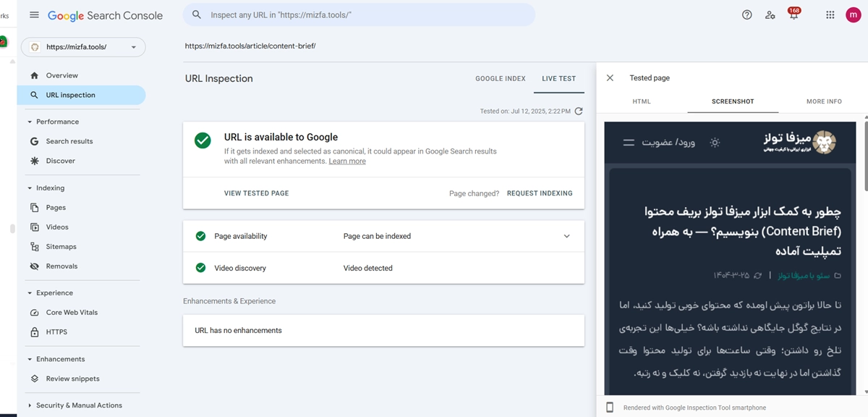Open the Search results report

(x=69, y=141)
